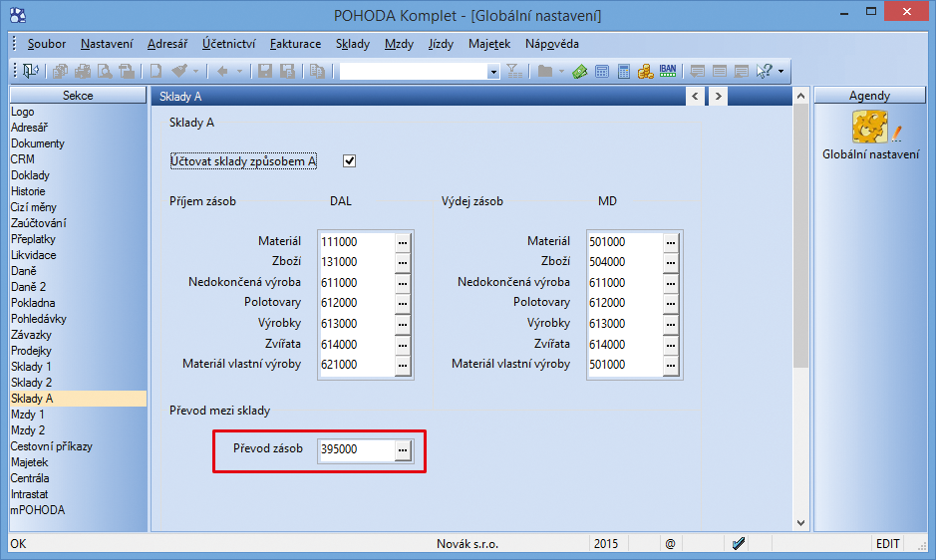936x560 pixels.
Task: Open the dropdown arrow next to the folder icon
Action: (x=561, y=72)
